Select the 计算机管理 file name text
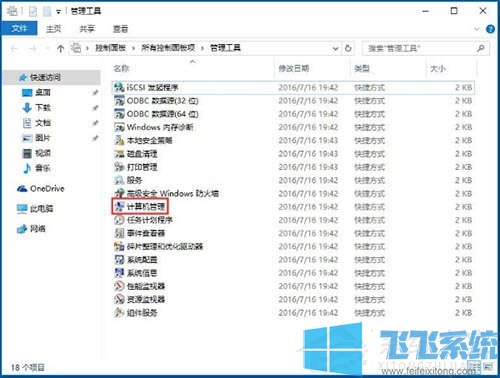The width and height of the screenshot is (500, 378). pos(146,207)
